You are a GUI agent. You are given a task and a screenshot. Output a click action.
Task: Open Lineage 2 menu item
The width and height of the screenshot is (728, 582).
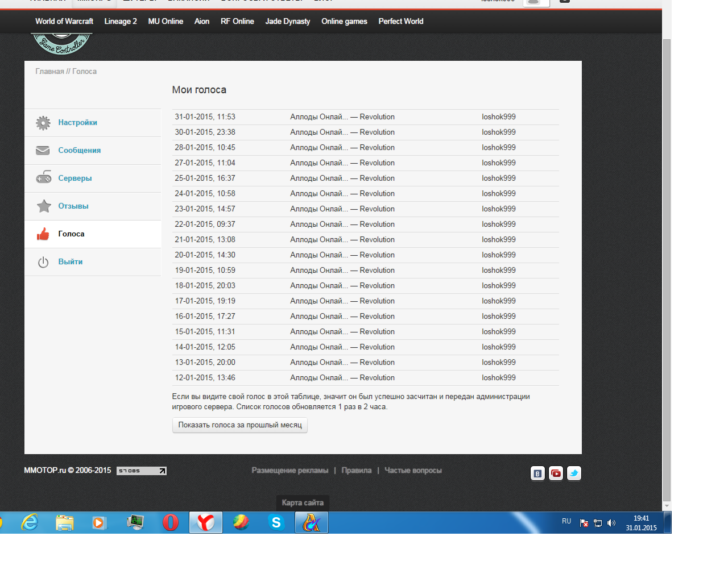click(x=121, y=21)
